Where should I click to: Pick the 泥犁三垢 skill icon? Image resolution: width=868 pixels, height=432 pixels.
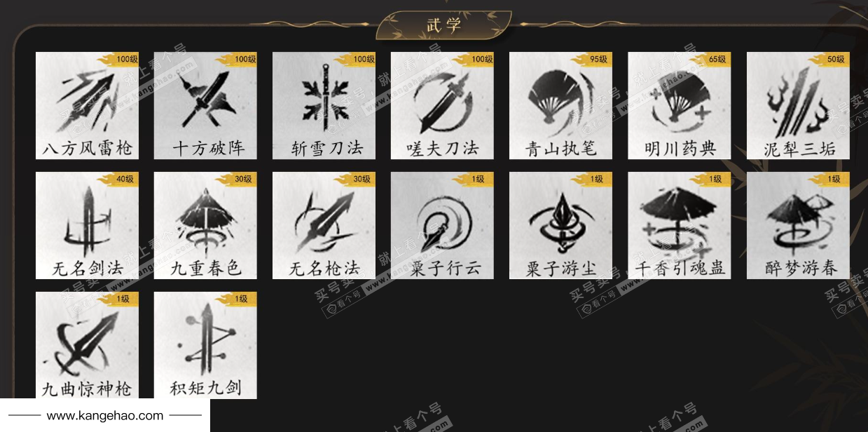[799, 106]
